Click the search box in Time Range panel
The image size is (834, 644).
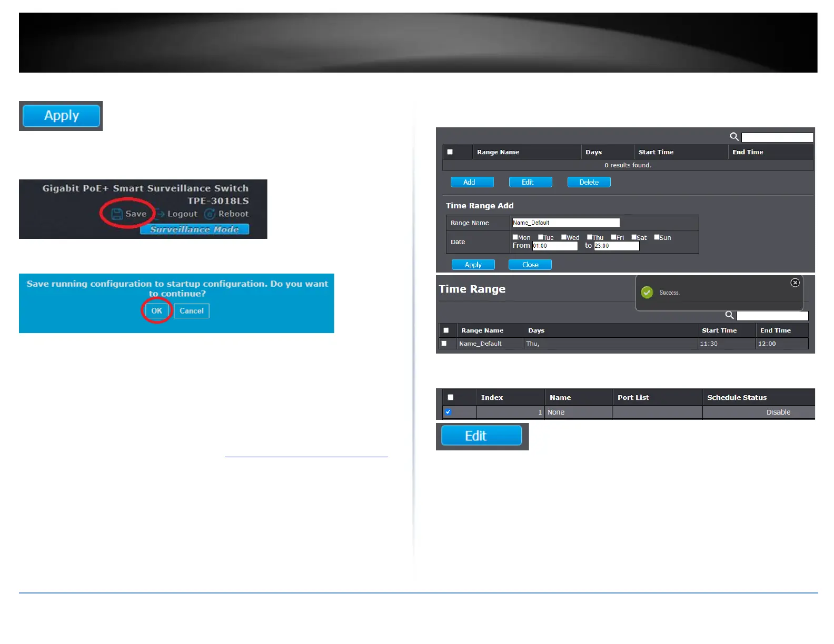[772, 316]
